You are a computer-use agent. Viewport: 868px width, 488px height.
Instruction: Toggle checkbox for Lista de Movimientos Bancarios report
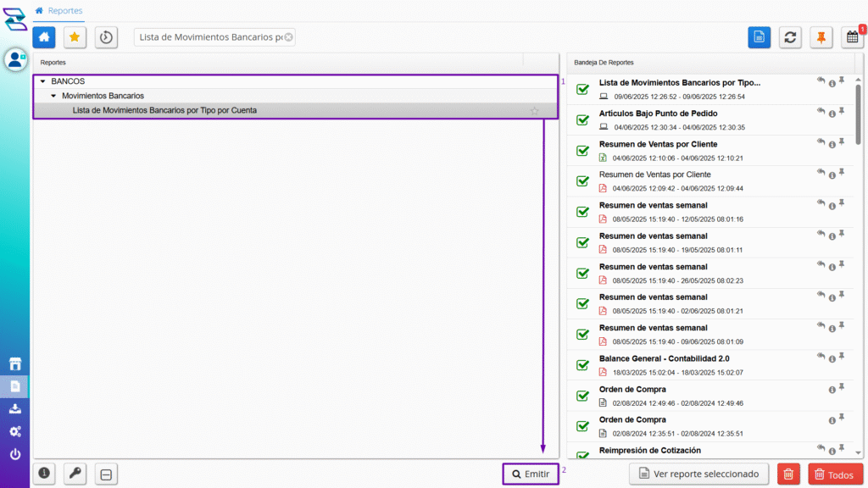pos(582,90)
